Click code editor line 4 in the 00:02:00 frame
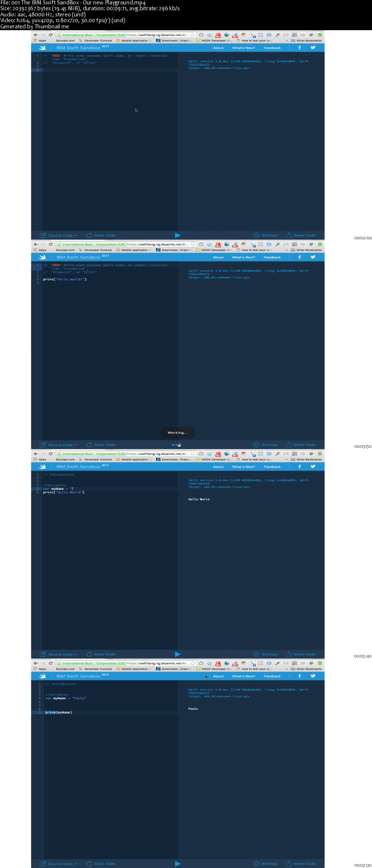Image resolution: width=372 pixels, height=868 pixels. [110, 70]
